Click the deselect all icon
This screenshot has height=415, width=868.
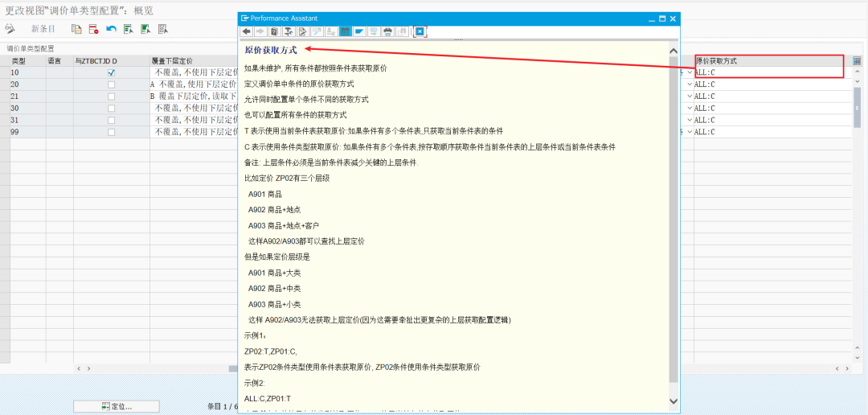tap(162, 29)
